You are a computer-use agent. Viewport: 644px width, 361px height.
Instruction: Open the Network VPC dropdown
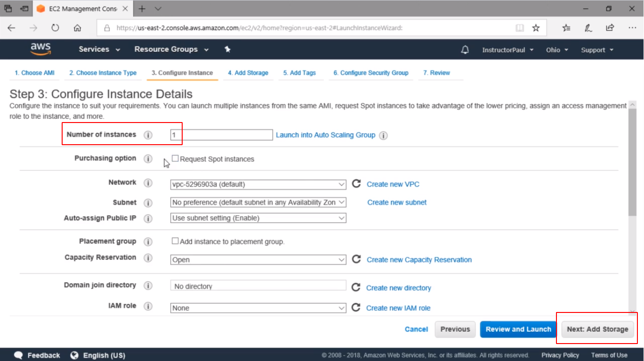pyautogui.click(x=258, y=184)
